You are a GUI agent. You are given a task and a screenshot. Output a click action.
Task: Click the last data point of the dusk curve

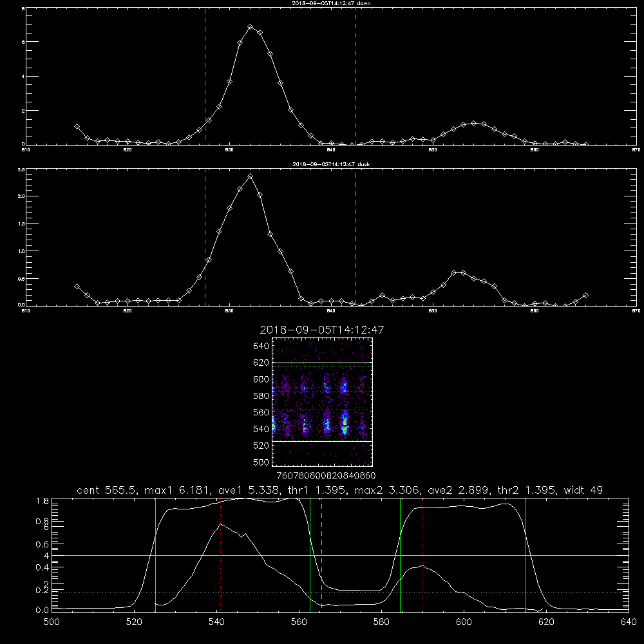coord(585,296)
